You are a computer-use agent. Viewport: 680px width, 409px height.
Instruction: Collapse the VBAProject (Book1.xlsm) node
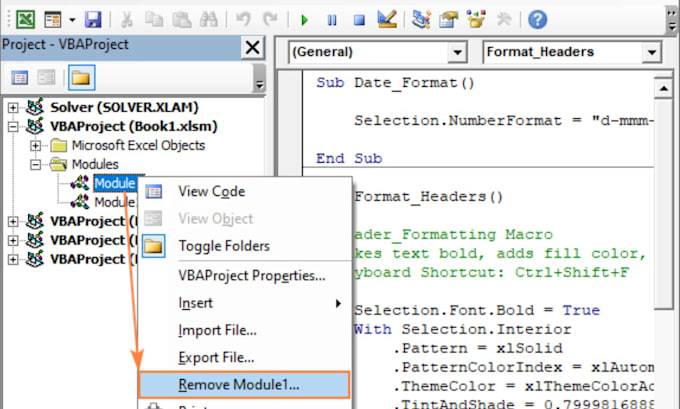coord(13,126)
